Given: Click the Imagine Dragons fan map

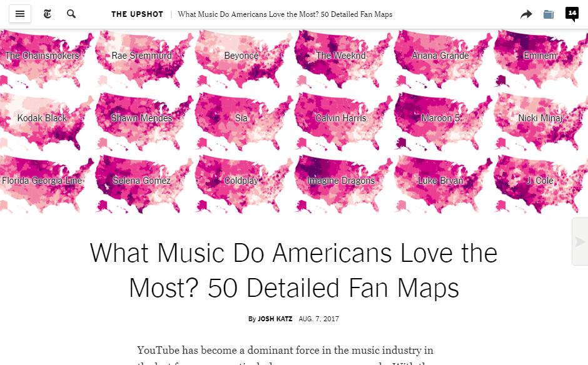Looking at the screenshot, I should point(341,181).
